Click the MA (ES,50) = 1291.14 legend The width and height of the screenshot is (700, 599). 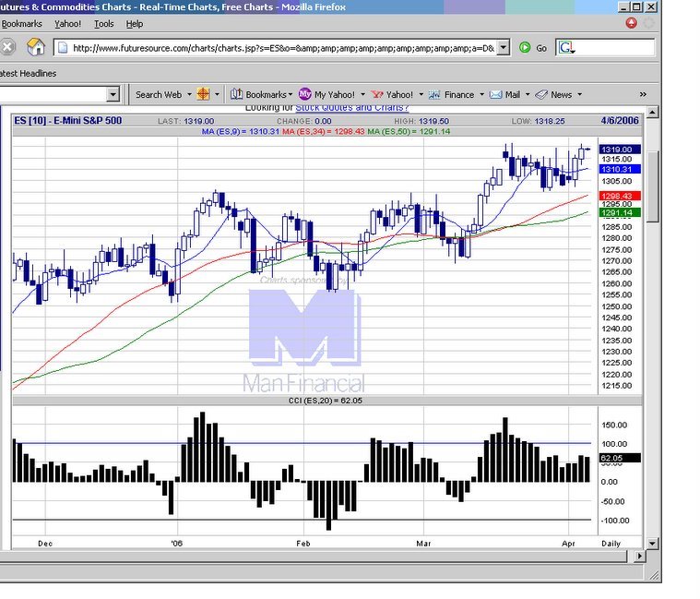(409, 132)
